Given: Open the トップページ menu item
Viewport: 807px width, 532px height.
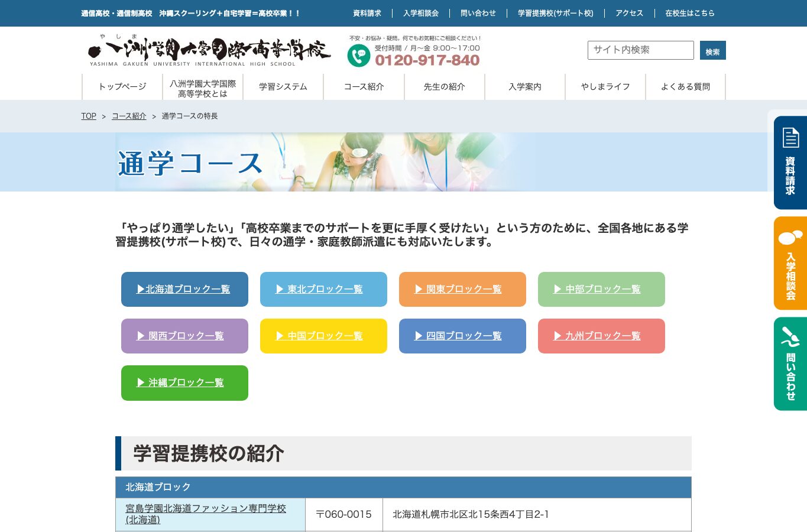Looking at the screenshot, I should coord(122,87).
